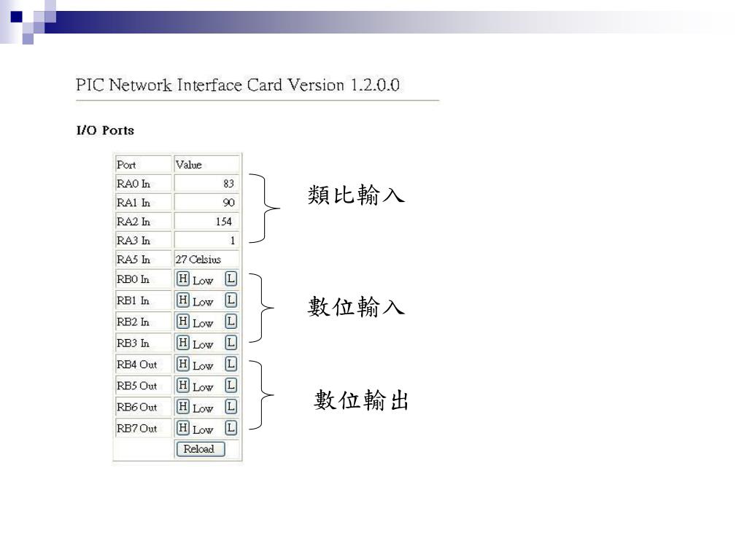Turn RB6 Out high via H button
747x560 pixels.
(x=183, y=407)
